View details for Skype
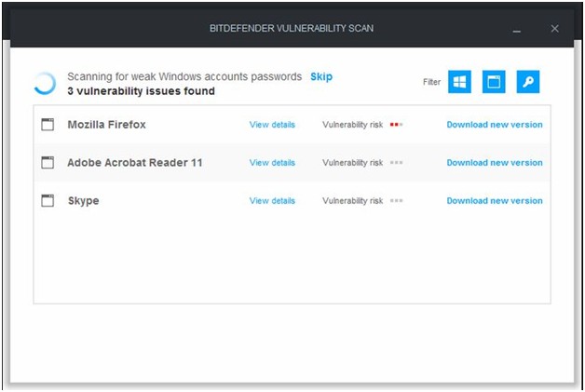Image resolution: width=585 pixels, height=392 pixels. (272, 201)
